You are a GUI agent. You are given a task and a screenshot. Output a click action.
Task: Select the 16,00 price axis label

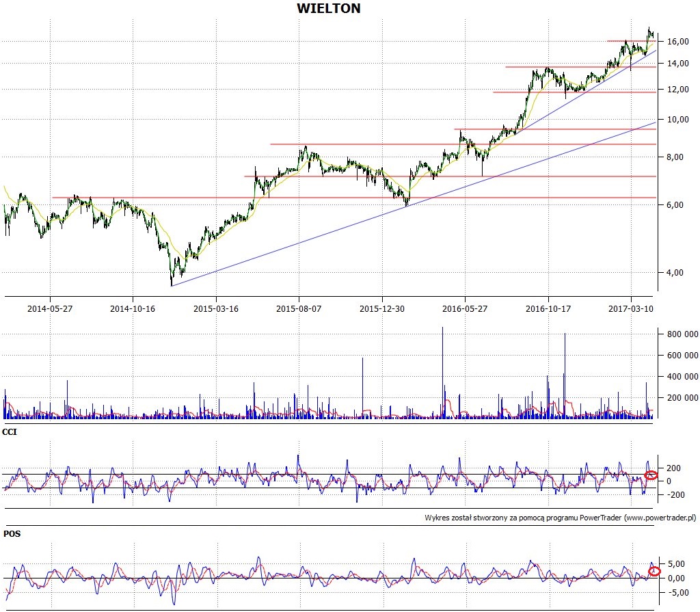tap(677, 42)
